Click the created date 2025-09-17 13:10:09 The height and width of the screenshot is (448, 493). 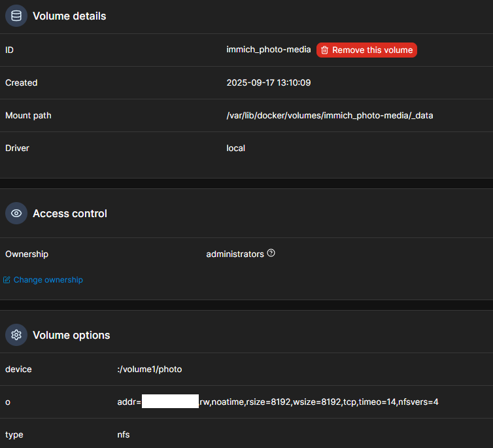(268, 83)
